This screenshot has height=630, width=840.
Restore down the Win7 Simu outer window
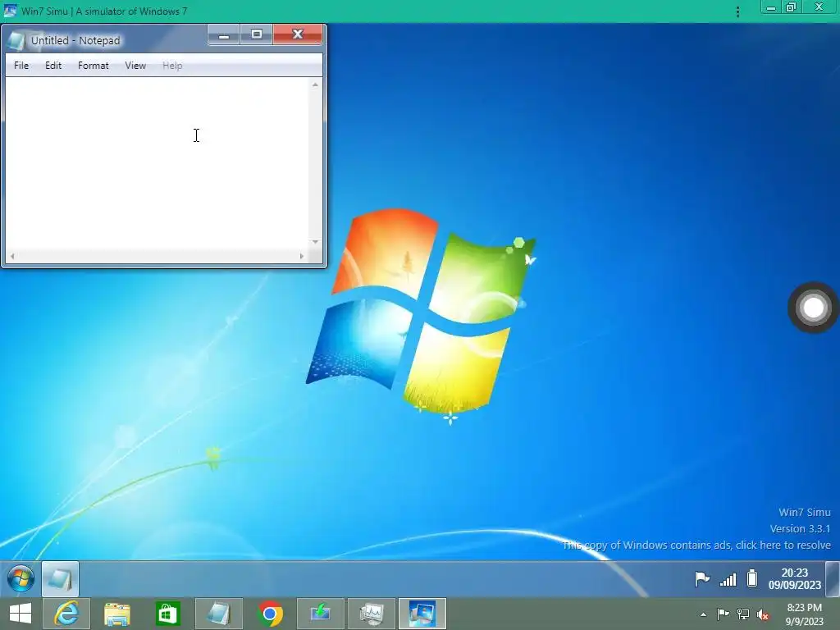[x=791, y=7]
